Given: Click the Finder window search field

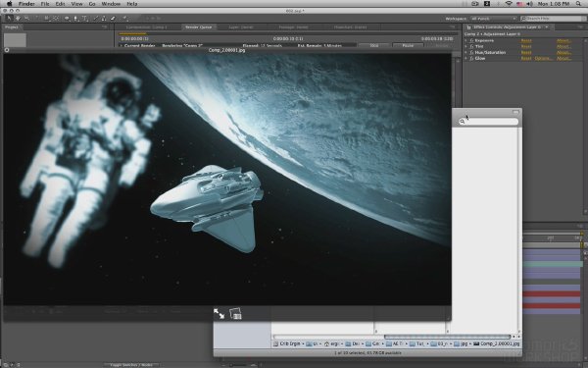Looking at the screenshot, I should tap(488, 122).
